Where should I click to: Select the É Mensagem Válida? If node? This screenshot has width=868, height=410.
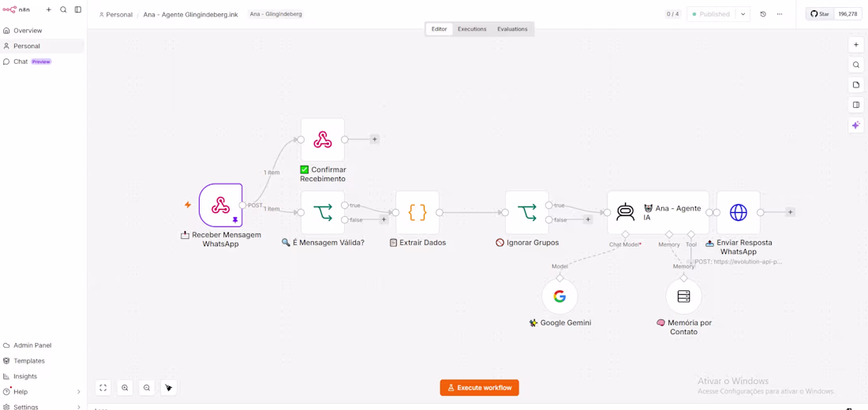coord(323,212)
